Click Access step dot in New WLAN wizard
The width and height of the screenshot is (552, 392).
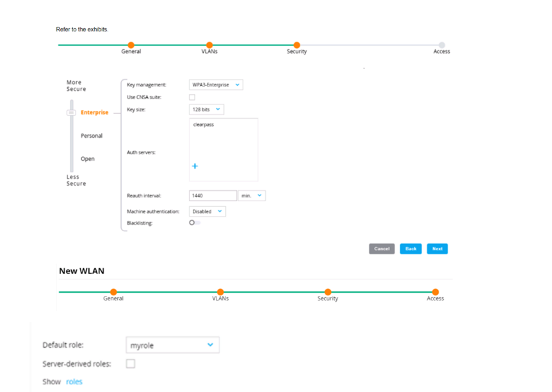point(435,291)
